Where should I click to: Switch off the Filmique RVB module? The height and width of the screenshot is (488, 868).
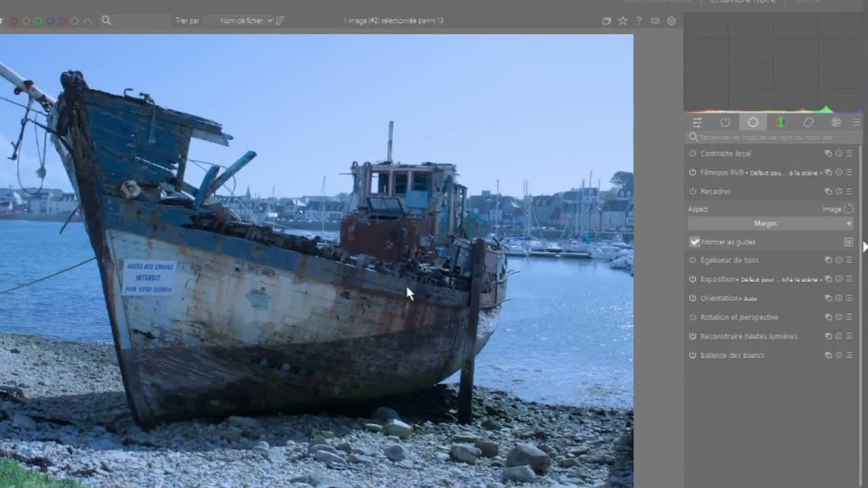click(692, 172)
